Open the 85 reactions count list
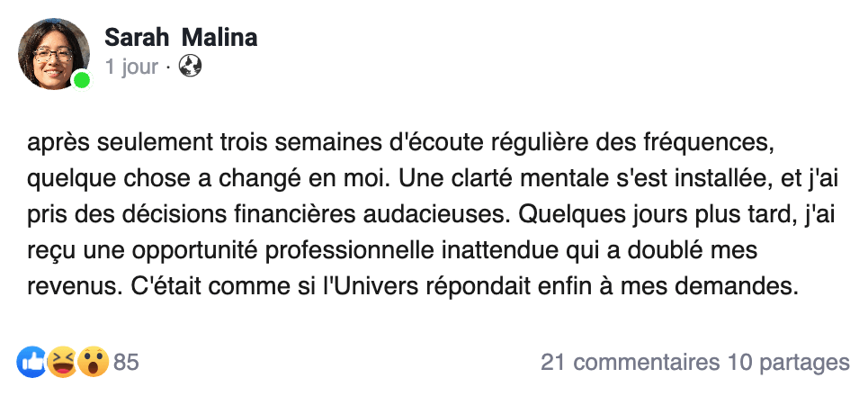 (127, 363)
